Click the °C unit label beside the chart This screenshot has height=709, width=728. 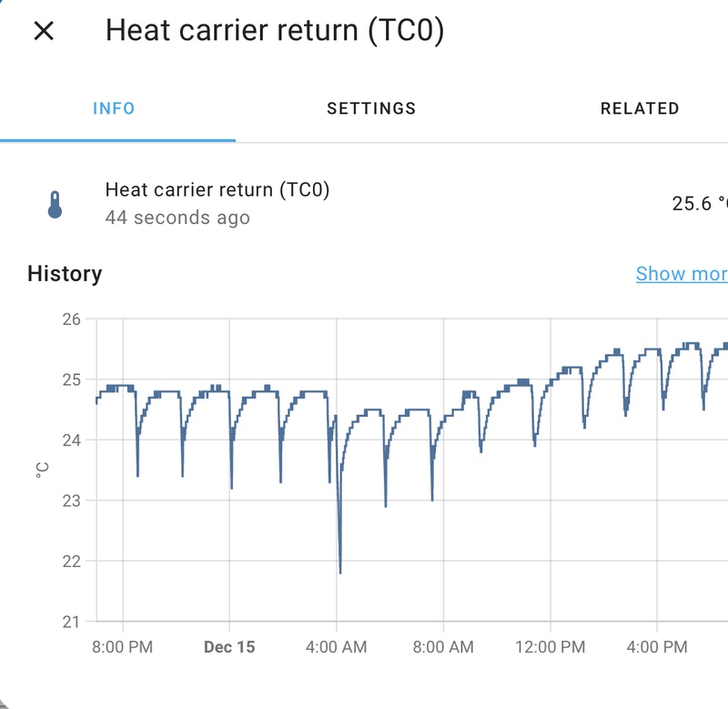point(42,471)
